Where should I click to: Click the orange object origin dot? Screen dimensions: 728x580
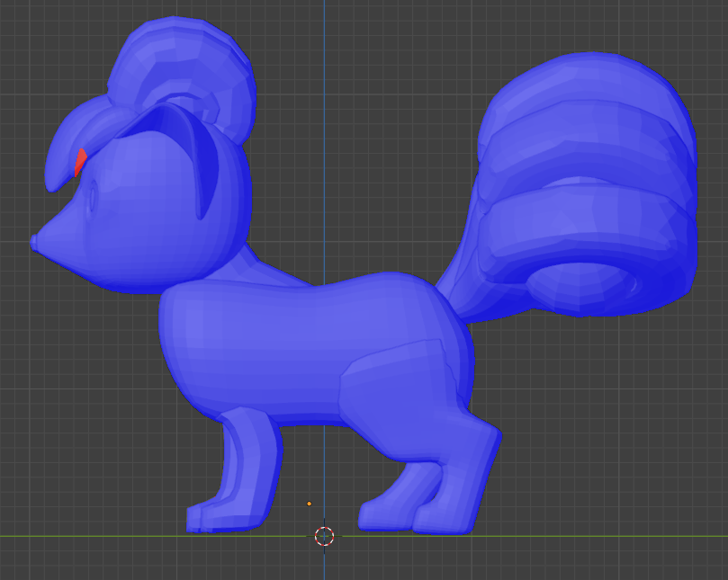point(310,504)
